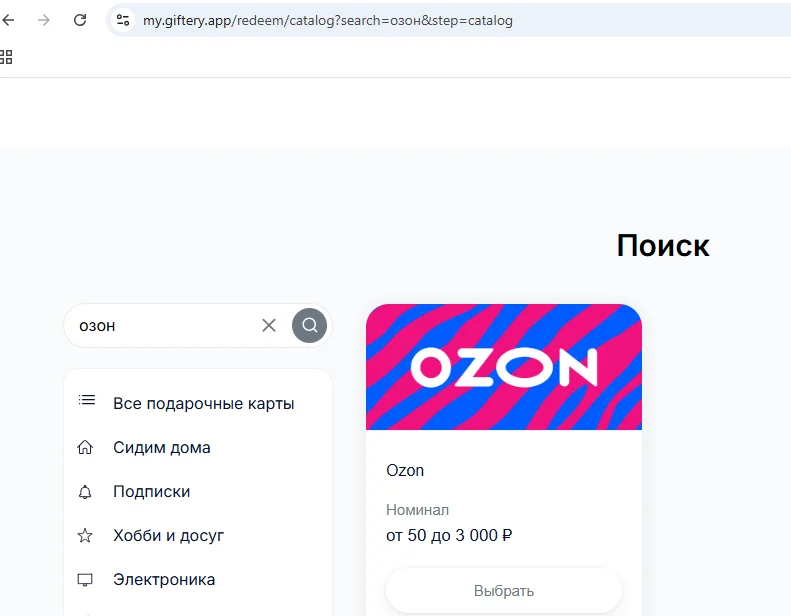Click the search input containing озон
Image resolution: width=791 pixels, height=616 pixels.
166,325
